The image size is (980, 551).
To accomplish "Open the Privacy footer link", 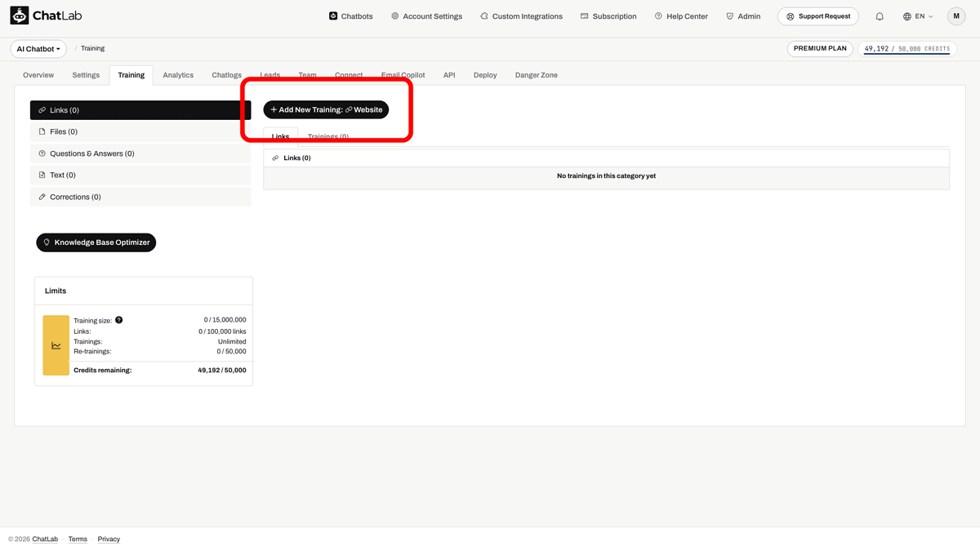I will coord(109,539).
